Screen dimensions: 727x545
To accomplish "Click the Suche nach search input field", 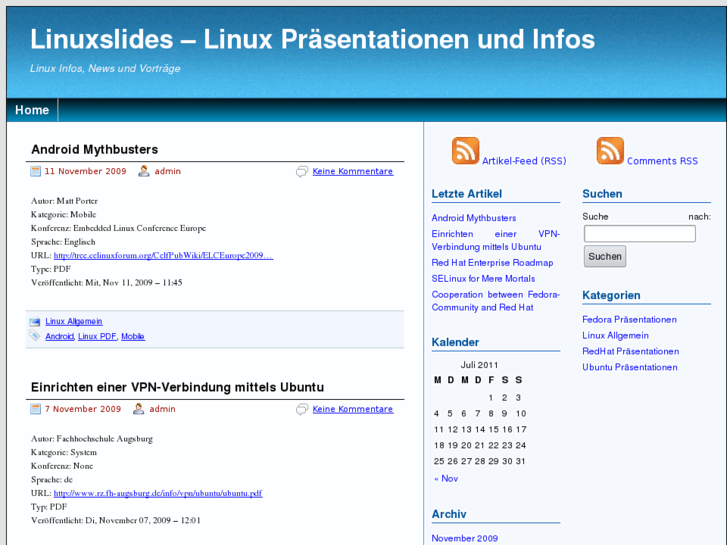I will (639, 234).
